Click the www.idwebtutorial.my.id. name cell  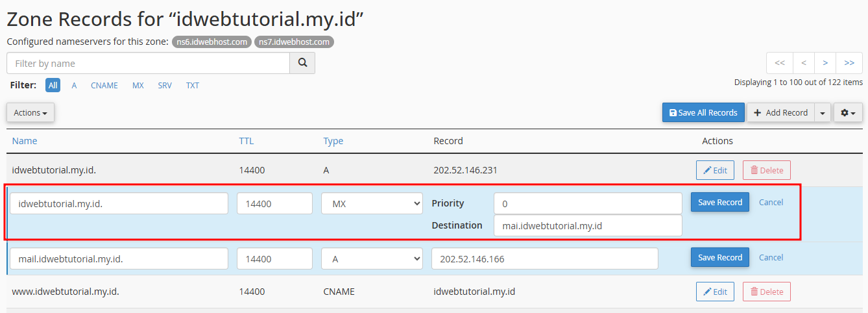(x=66, y=292)
